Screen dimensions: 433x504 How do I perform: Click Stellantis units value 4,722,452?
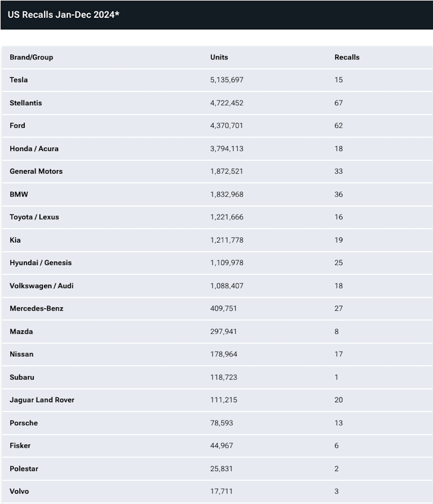coord(227,103)
